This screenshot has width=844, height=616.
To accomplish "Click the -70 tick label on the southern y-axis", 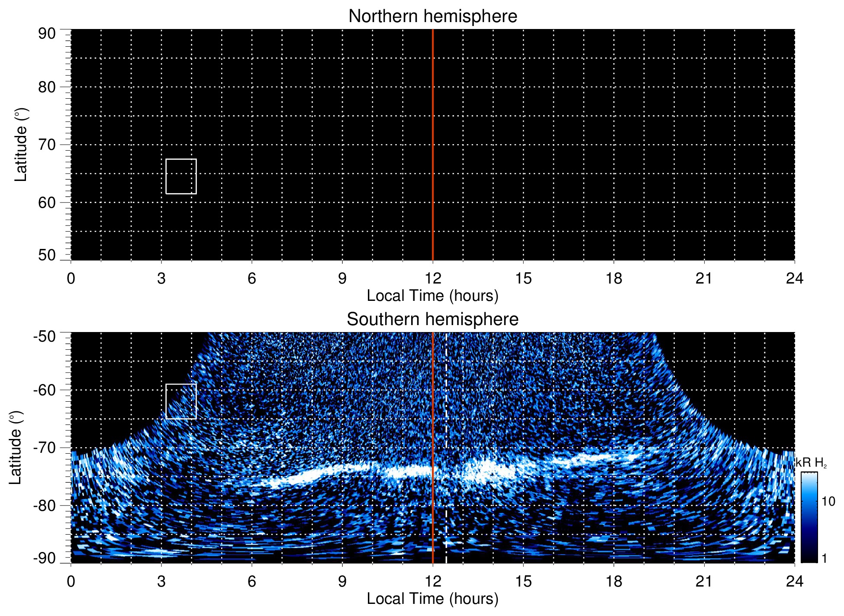I will click(44, 448).
